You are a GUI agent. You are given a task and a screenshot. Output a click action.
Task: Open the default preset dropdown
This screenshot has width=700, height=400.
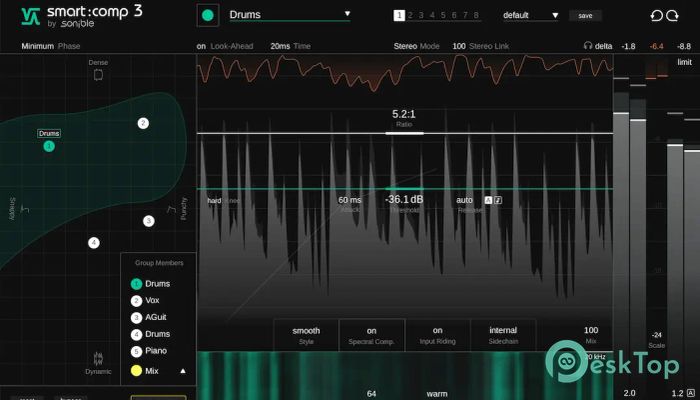point(530,15)
